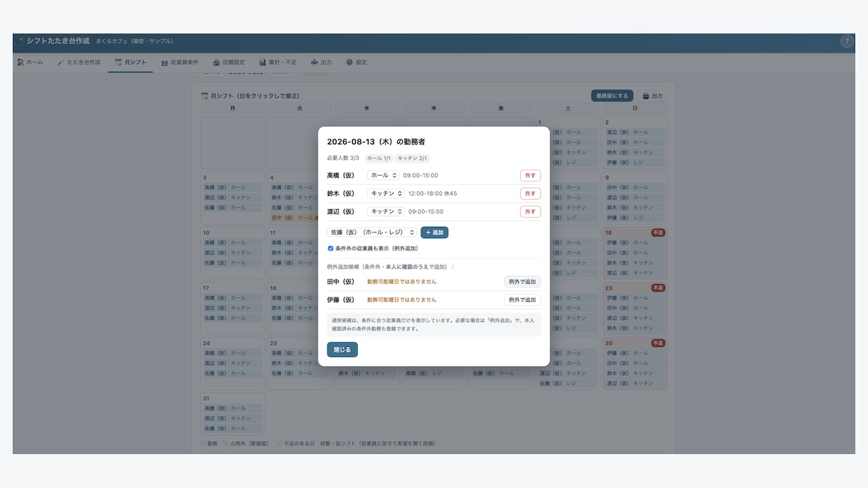Click 不足 badge on day 16
Image resolution: width=868 pixels, height=488 pixels.
657,233
